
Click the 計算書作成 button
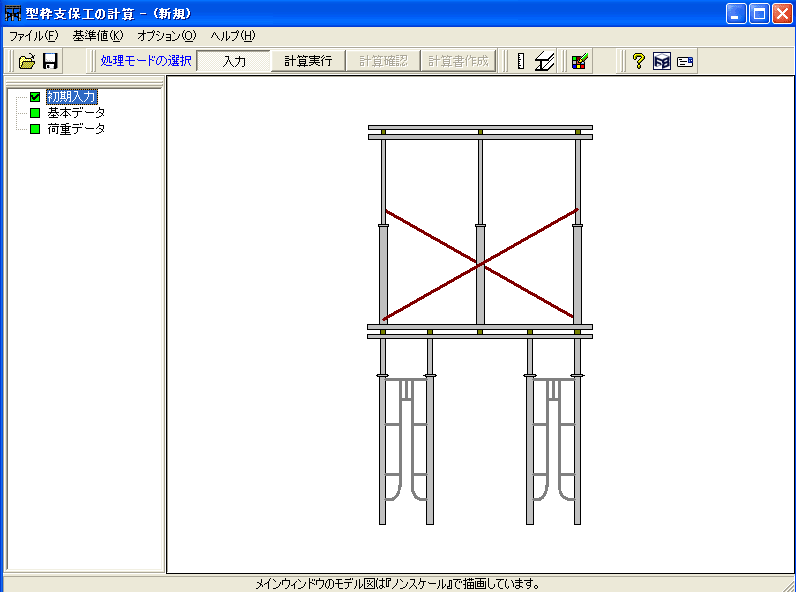pyautogui.click(x=458, y=61)
